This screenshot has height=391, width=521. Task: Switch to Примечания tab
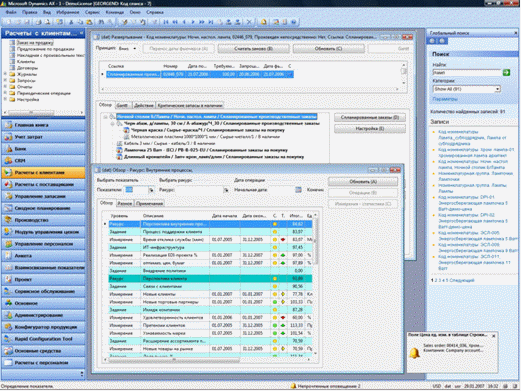click(x=149, y=203)
